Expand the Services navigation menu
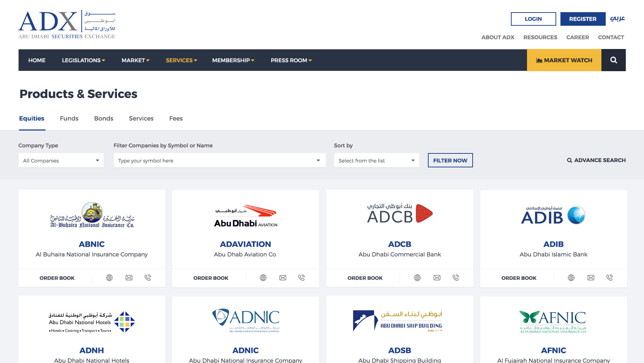 pyautogui.click(x=181, y=60)
